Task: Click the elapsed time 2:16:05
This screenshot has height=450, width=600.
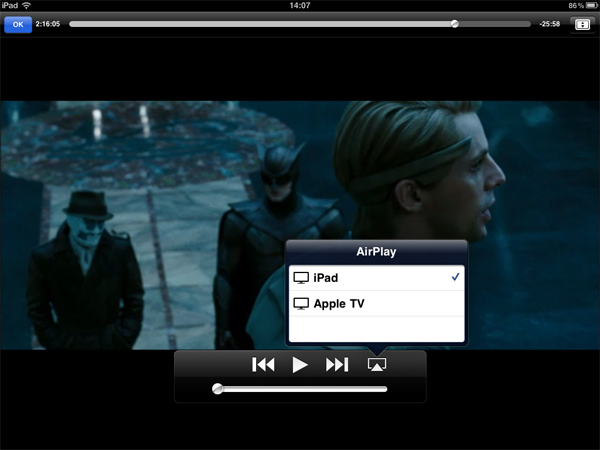Action: click(48, 24)
